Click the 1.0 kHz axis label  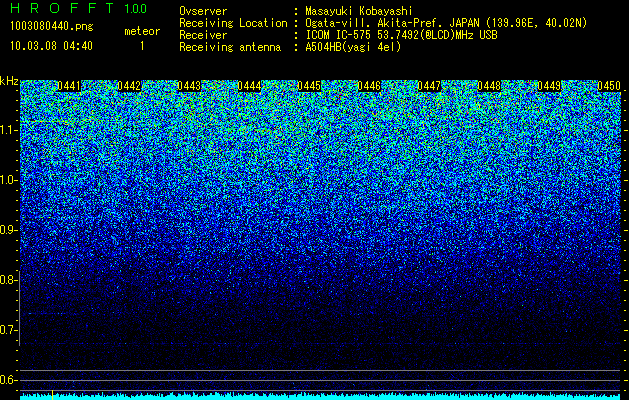tap(9, 181)
